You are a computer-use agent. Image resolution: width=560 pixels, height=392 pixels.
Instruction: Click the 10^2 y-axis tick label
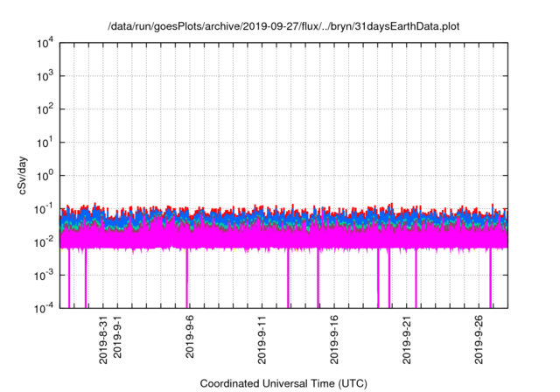tap(45, 109)
